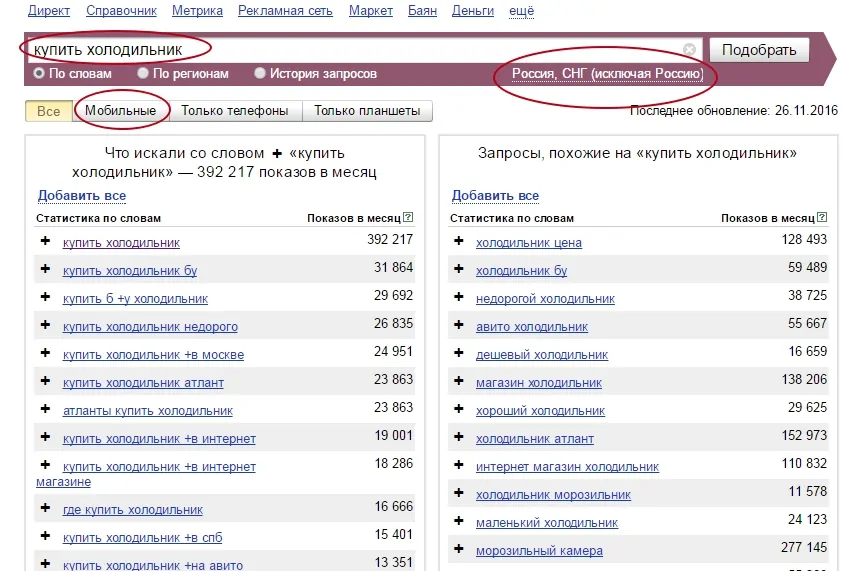863x571 pixels.
Task: Open the 'ещё' menu in top navigation
Action: coord(521,11)
